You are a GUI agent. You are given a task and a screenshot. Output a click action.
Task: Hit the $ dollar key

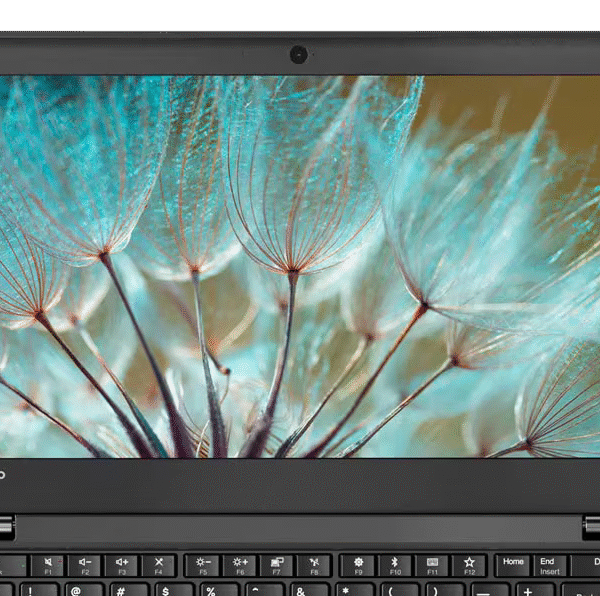point(174,590)
